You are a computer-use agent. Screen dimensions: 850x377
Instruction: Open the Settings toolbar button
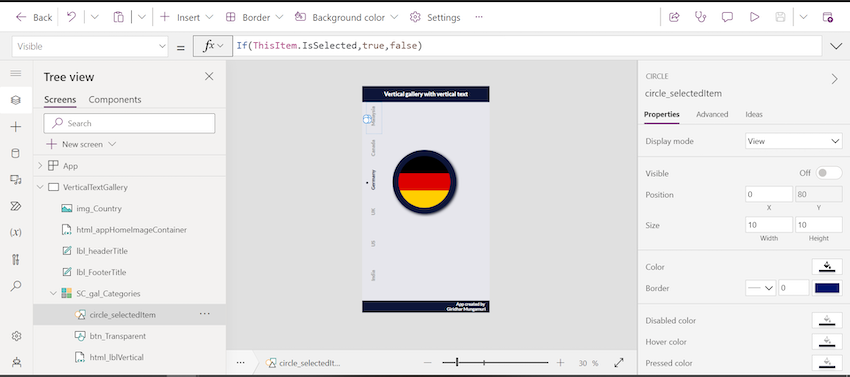click(435, 17)
